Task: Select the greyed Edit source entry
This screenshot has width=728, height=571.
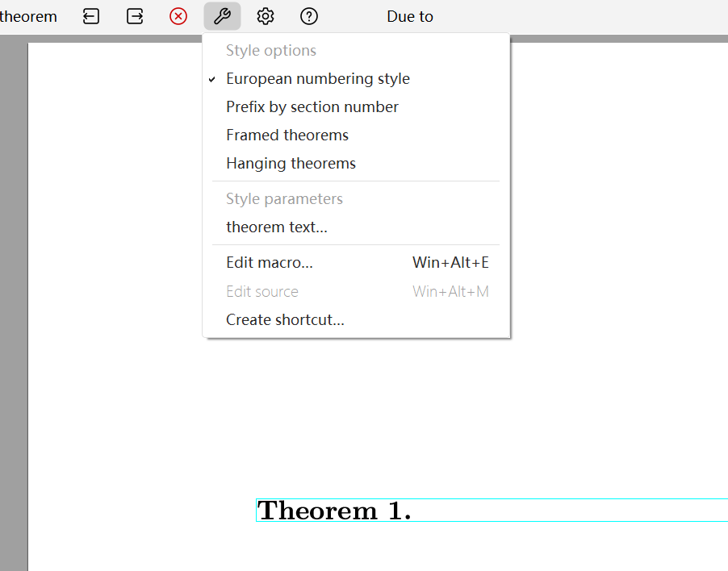Action: tap(262, 291)
